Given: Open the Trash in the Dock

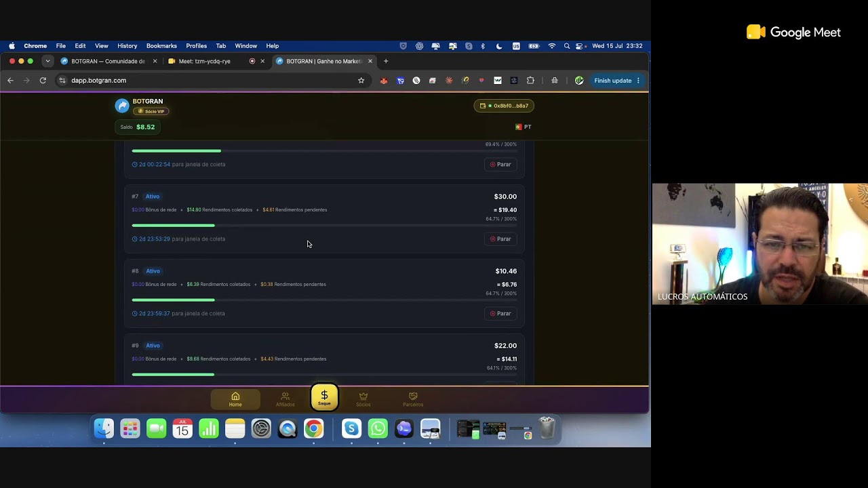Looking at the screenshot, I should [547, 428].
